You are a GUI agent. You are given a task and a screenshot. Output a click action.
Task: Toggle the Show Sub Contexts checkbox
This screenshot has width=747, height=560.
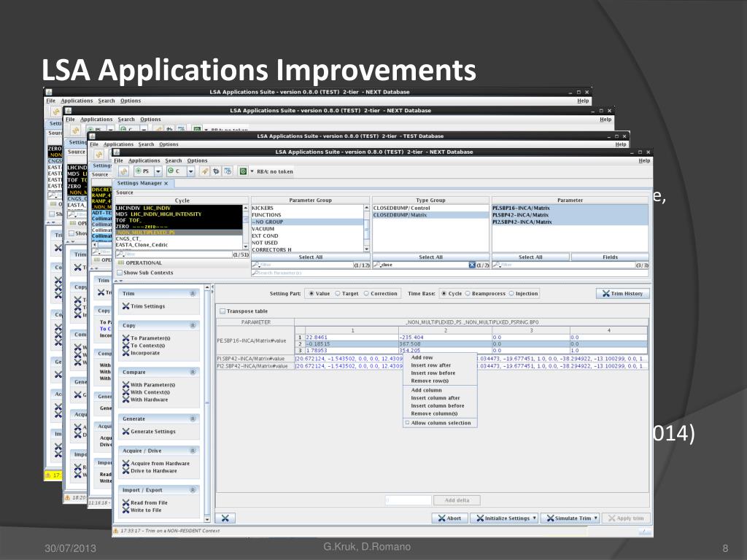coord(120,273)
